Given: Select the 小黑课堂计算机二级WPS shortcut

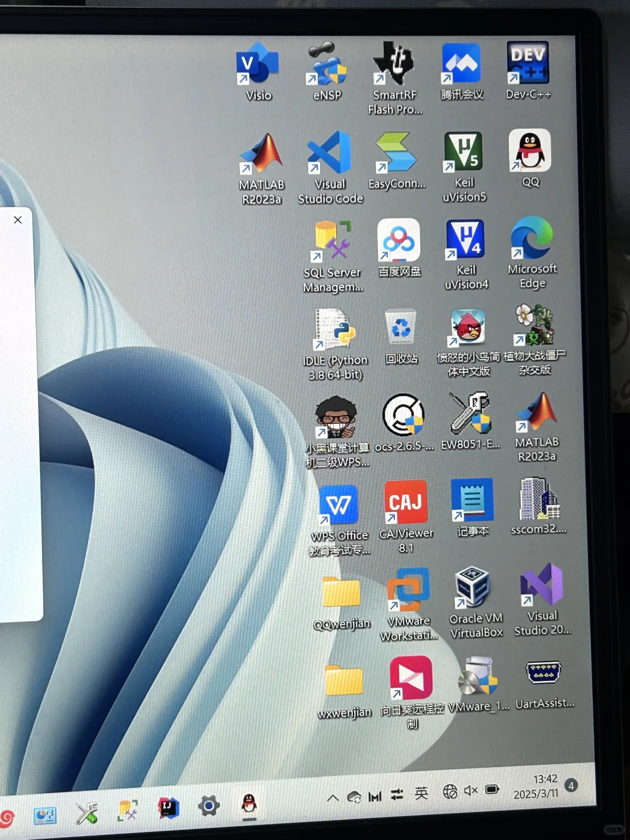Looking at the screenshot, I should coord(337,432).
